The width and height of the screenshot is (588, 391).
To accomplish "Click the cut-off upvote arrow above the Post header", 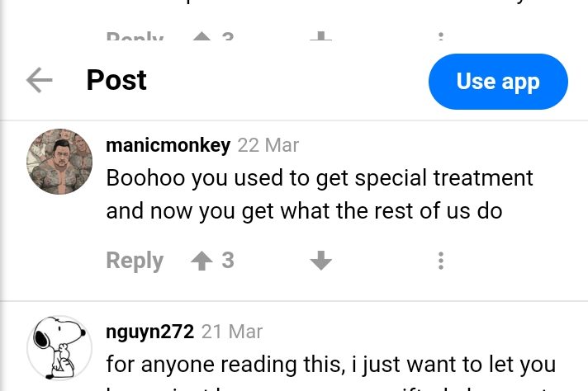I will click(x=202, y=36).
